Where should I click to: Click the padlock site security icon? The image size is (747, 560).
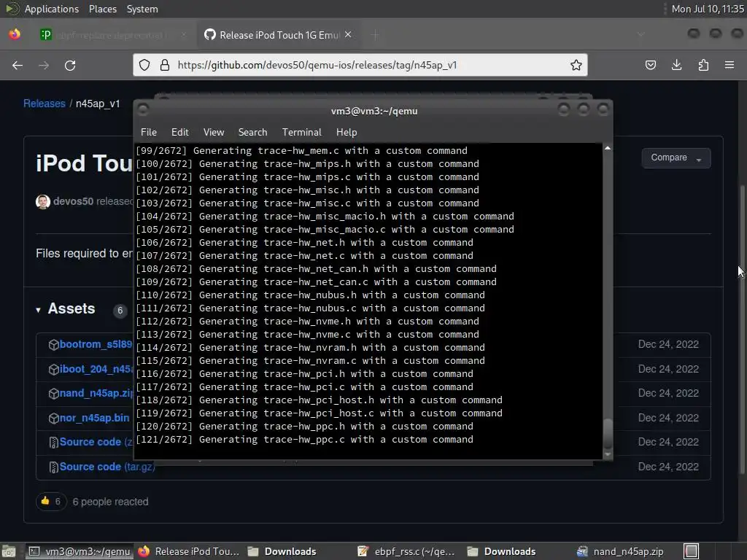click(x=165, y=65)
